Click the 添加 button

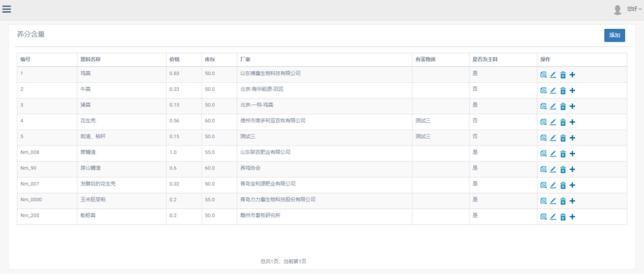pos(615,36)
